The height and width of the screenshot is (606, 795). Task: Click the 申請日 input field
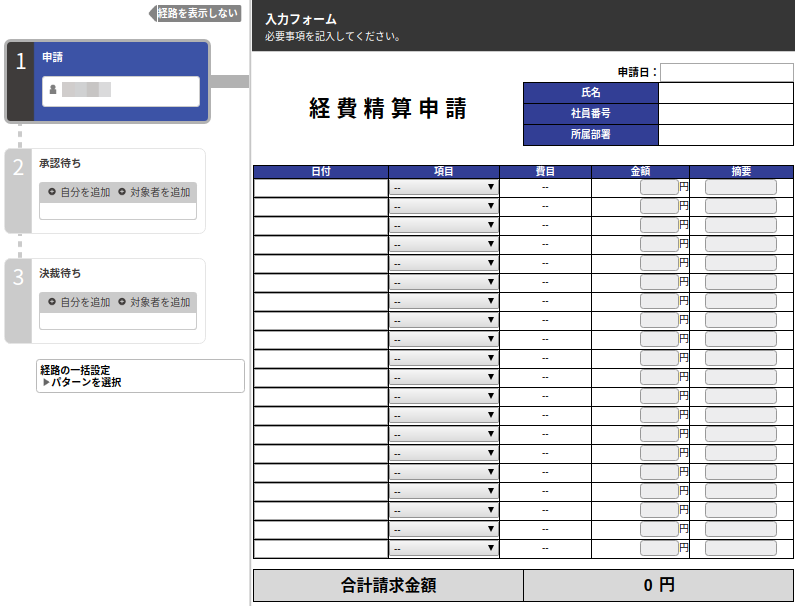pyautogui.click(x=727, y=73)
